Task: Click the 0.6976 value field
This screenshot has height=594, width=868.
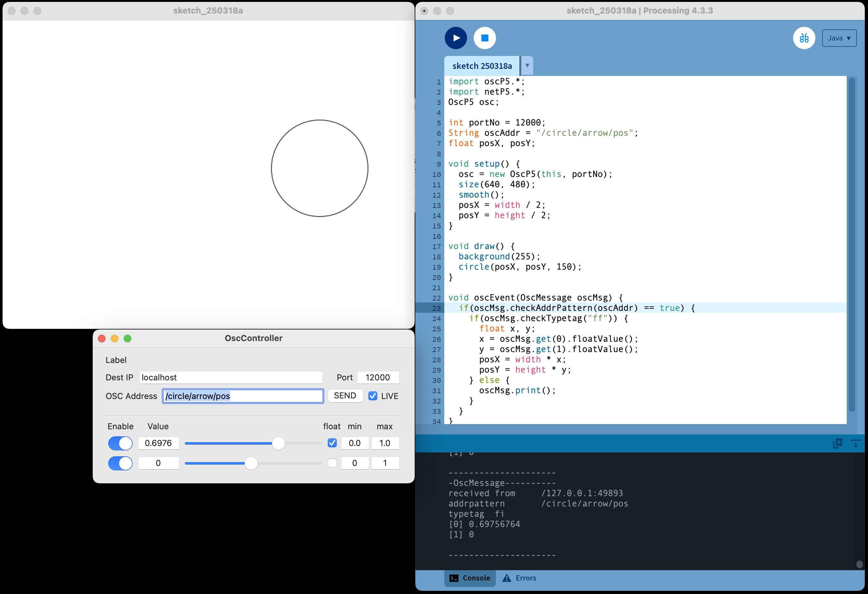Action: pos(158,443)
